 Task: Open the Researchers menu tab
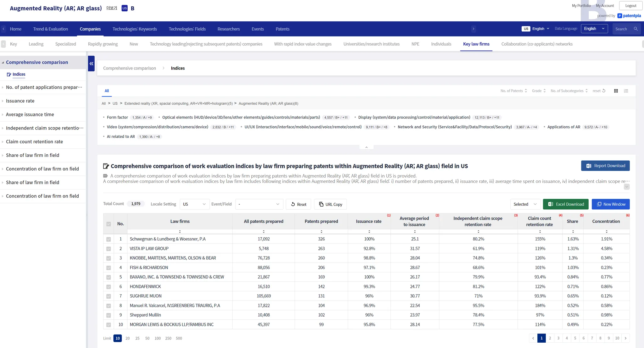(228, 29)
